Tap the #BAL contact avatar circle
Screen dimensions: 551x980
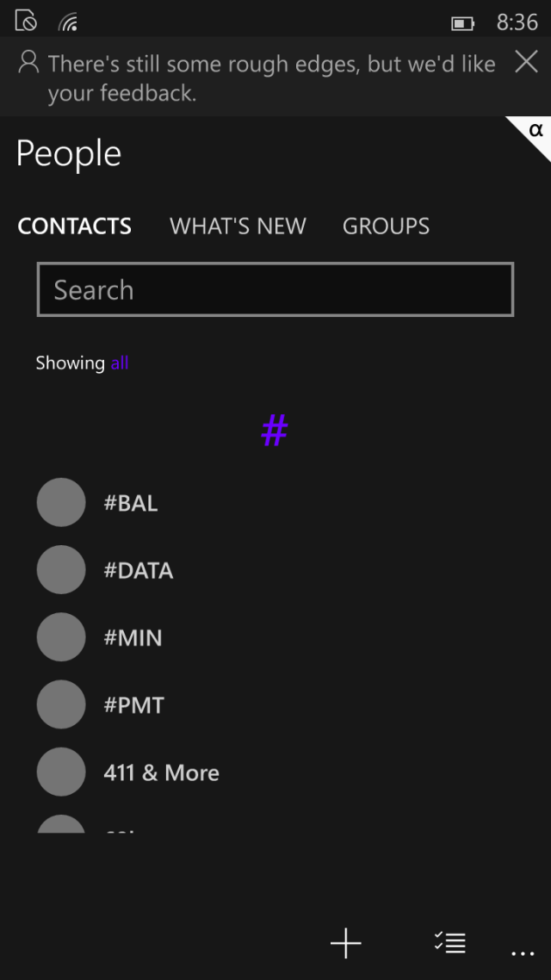[x=61, y=503]
